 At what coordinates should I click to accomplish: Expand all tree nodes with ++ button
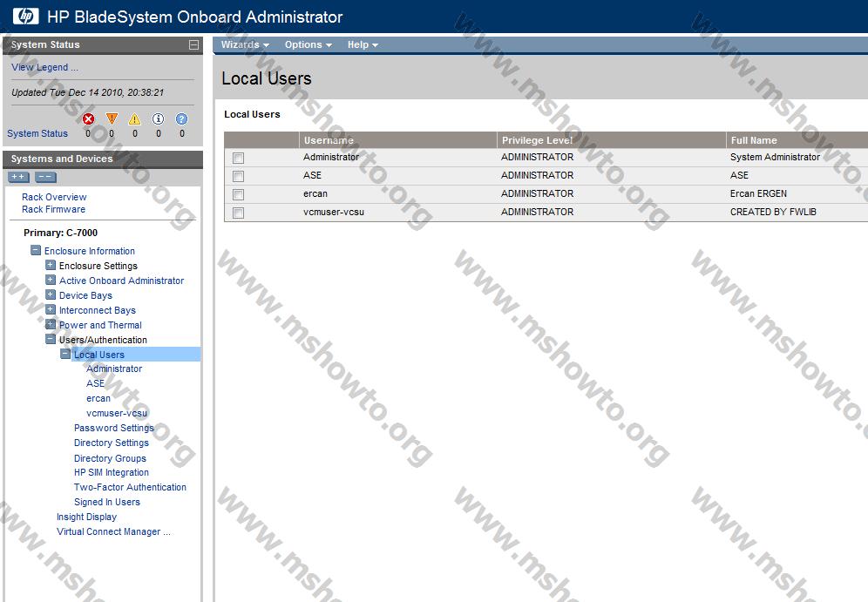pyautogui.click(x=18, y=177)
